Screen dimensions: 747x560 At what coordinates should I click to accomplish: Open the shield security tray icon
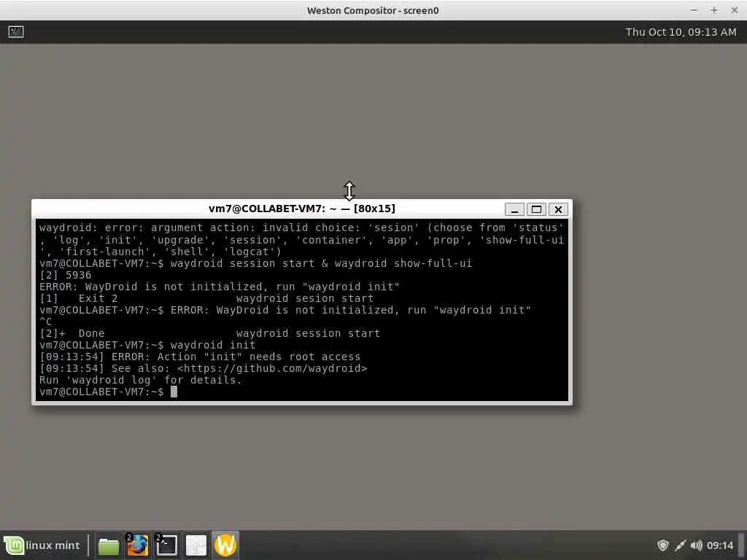pos(662,545)
